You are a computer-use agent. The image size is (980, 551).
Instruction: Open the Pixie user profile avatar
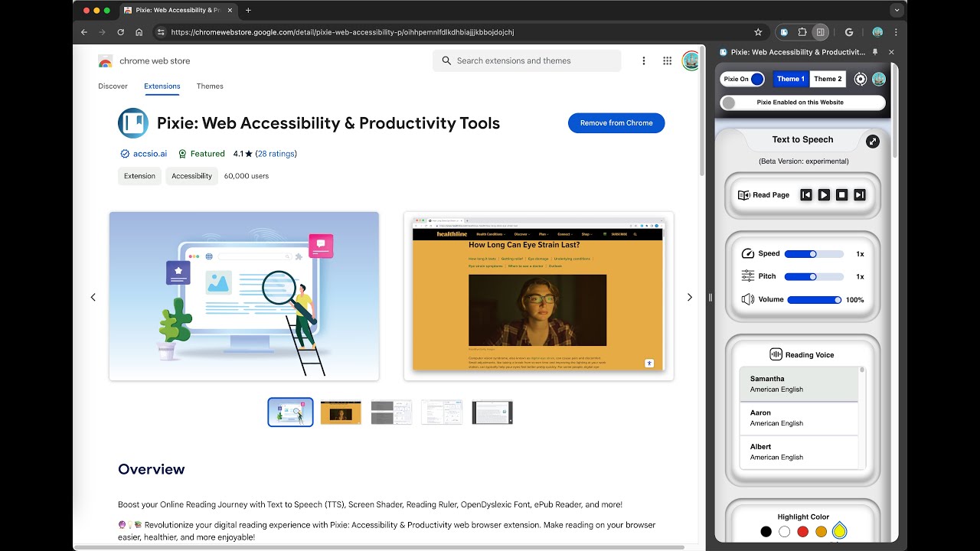(879, 79)
